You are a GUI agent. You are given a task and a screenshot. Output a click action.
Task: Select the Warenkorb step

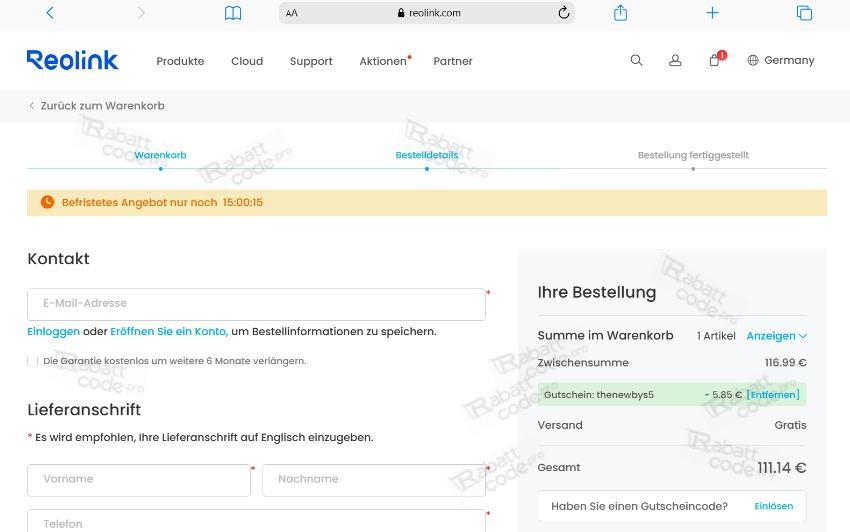160,155
